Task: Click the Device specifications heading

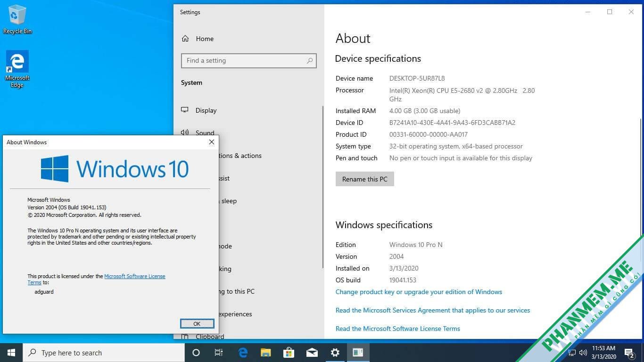Action: pos(378,58)
